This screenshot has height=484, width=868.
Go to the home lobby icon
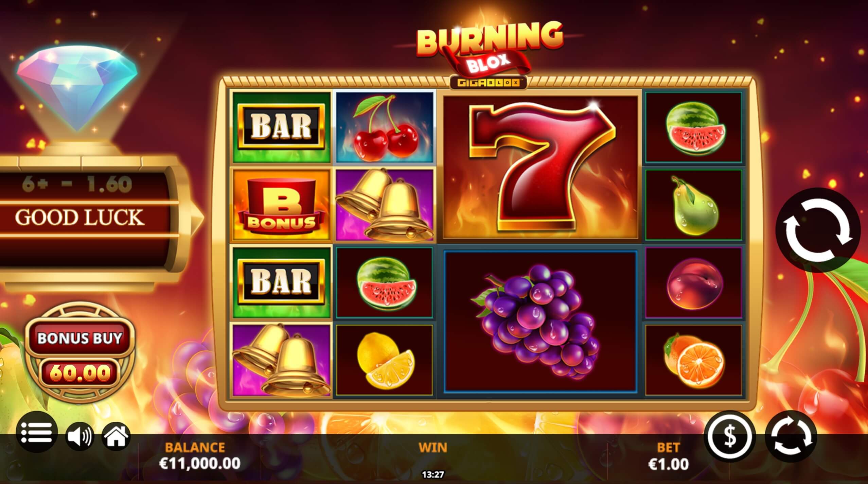click(116, 436)
